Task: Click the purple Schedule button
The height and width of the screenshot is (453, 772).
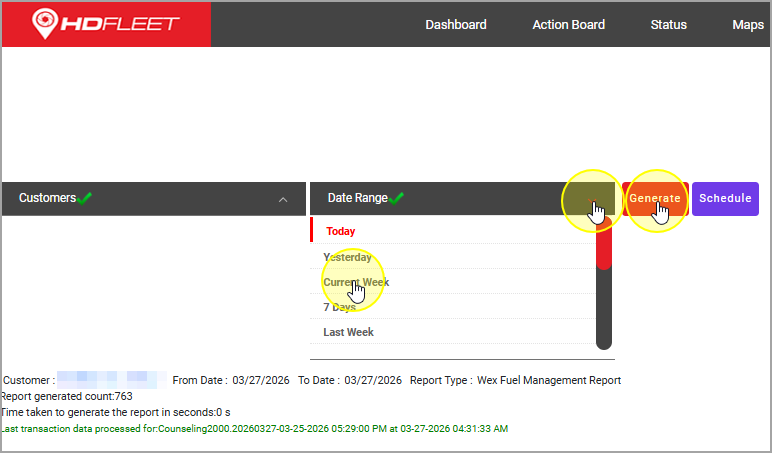Action: 725,198
